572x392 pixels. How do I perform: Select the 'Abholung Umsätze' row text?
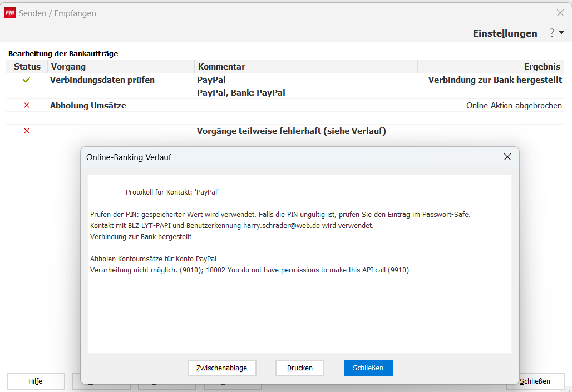pos(88,106)
